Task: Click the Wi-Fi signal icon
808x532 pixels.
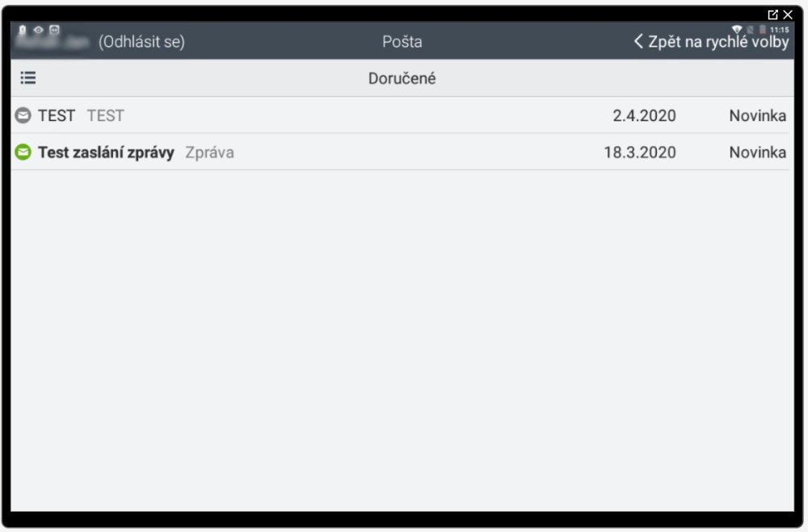Action: [737, 30]
